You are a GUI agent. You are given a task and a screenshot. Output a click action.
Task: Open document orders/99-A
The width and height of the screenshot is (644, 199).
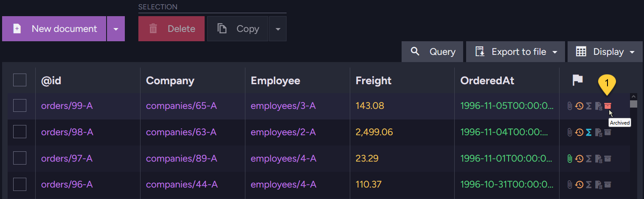(67, 106)
